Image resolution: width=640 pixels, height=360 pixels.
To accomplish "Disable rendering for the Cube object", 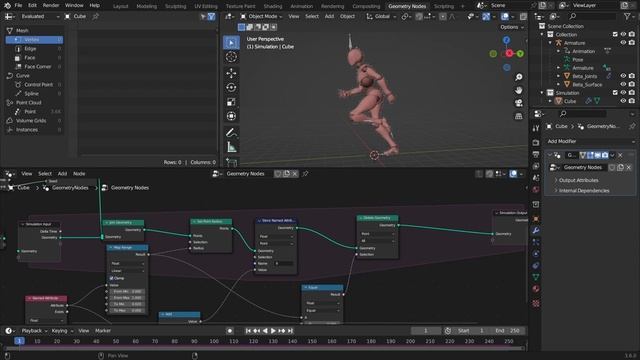I will [x=632, y=101].
